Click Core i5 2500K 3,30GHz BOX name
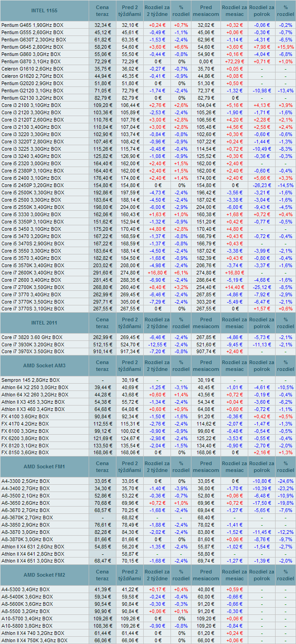 [32, 192]
